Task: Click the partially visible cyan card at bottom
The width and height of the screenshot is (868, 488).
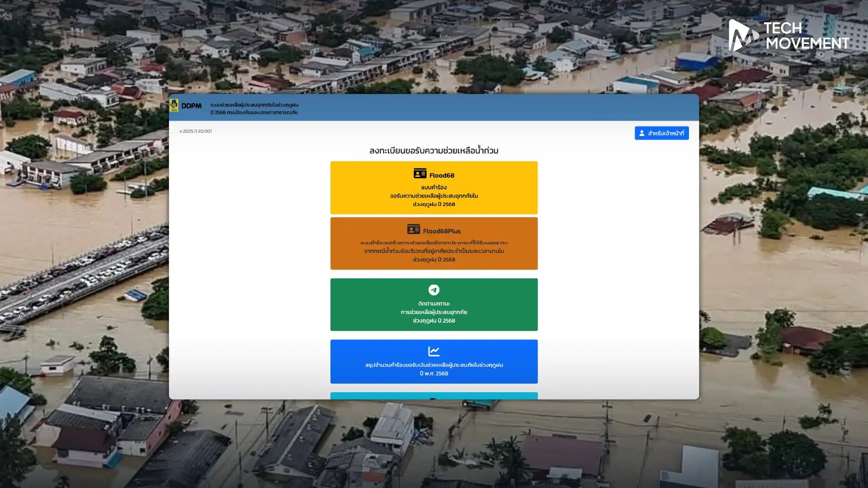Action: (434, 396)
